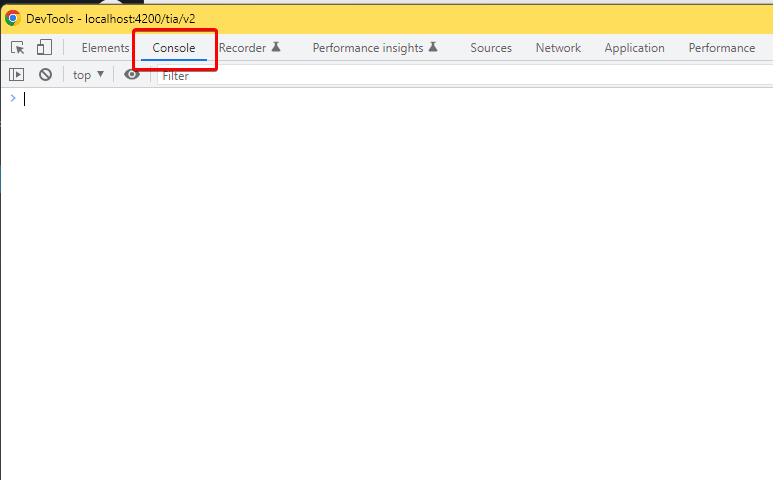
Task: Open the 'top' JavaScript context dropdown
Action: tap(88, 75)
